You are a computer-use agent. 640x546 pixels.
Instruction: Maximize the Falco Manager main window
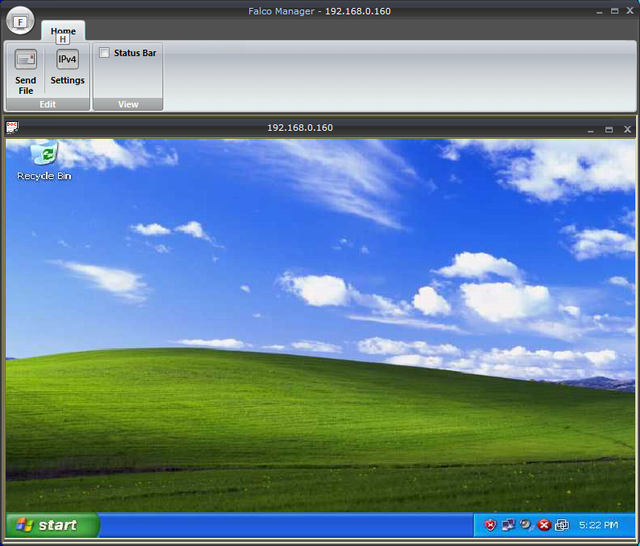coord(615,11)
